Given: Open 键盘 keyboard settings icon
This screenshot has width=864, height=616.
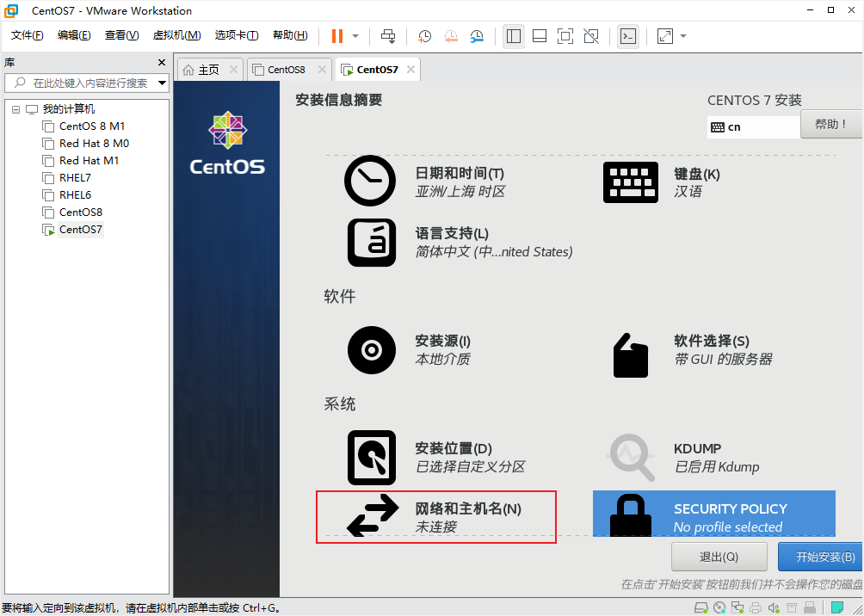Looking at the screenshot, I should tap(631, 182).
